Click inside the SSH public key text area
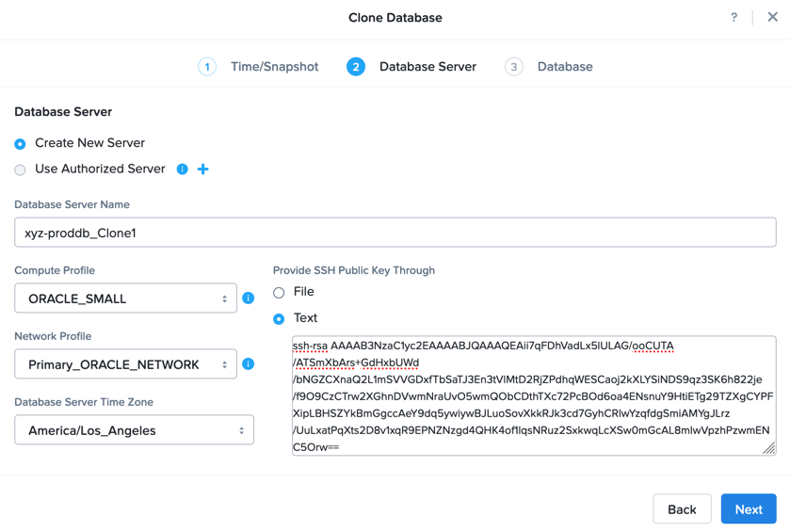The width and height of the screenshot is (790, 532). (534, 396)
